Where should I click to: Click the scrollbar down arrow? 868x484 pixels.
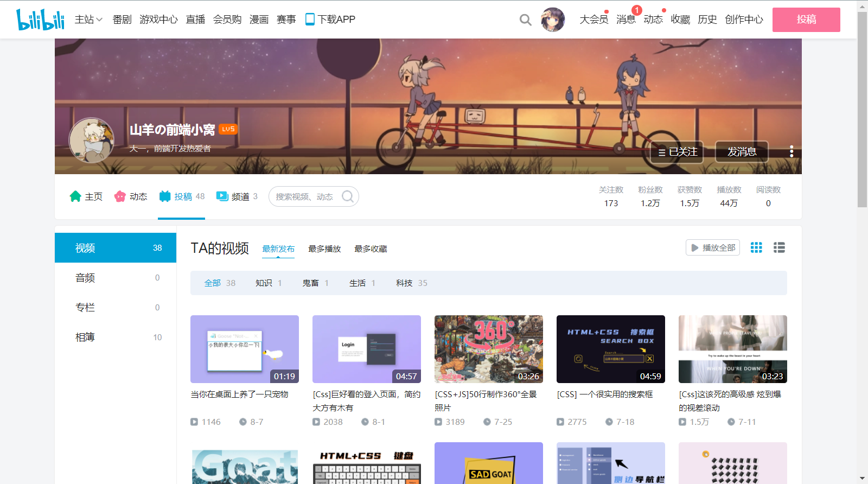point(862,479)
